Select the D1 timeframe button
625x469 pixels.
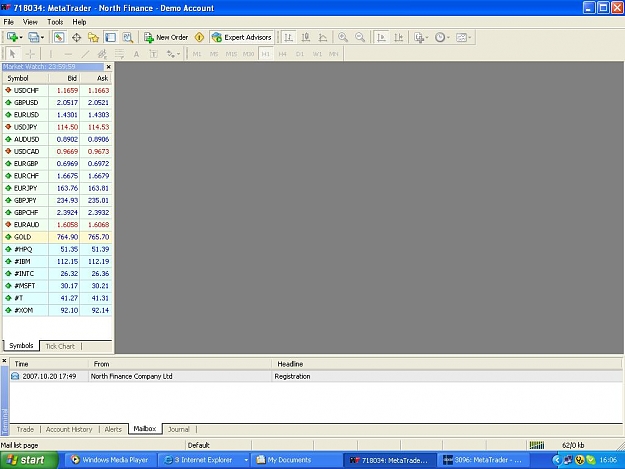300,54
